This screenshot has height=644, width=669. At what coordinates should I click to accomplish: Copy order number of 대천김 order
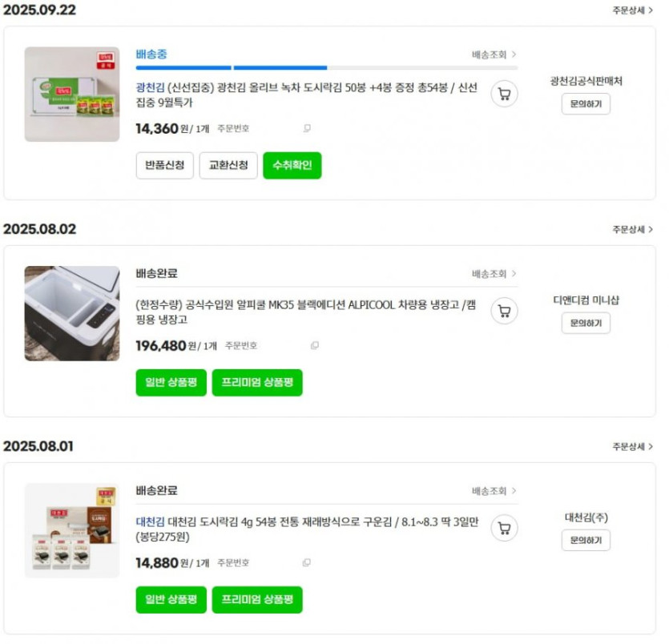tap(307, 563)
